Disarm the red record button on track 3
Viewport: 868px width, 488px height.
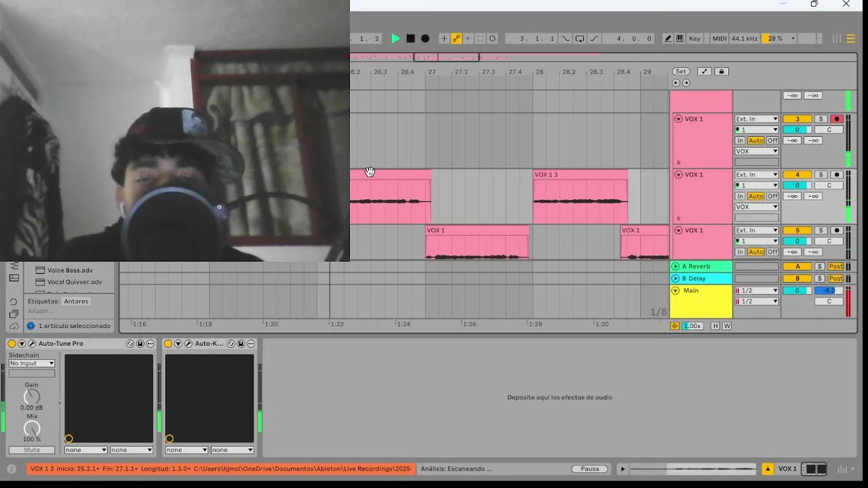point(837,119)
